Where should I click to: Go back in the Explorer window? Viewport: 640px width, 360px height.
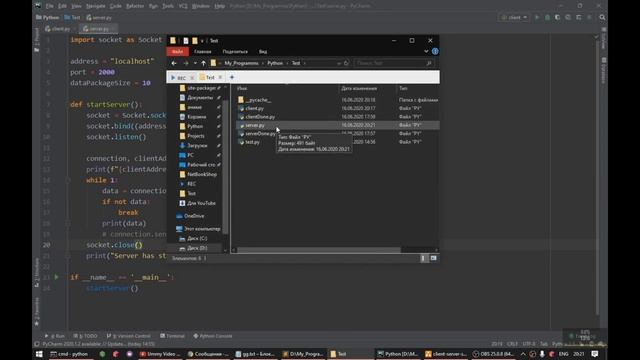(x=174, y=63)
